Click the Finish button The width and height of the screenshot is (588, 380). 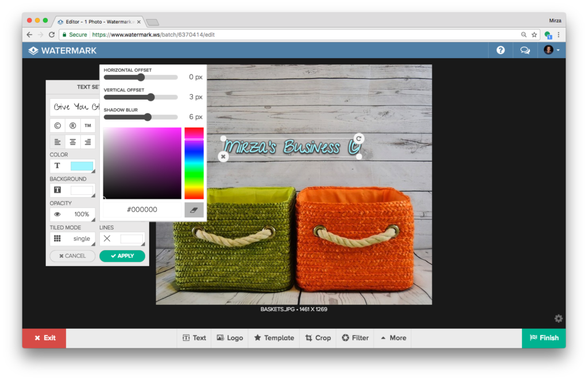point(544,338)
